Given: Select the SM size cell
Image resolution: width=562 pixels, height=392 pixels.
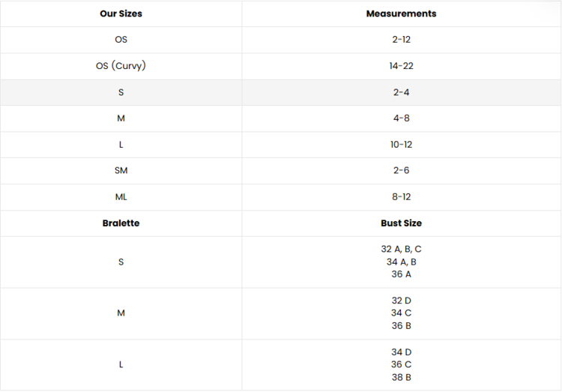Looking at the screenshot, I should click(x=121, y=171).
